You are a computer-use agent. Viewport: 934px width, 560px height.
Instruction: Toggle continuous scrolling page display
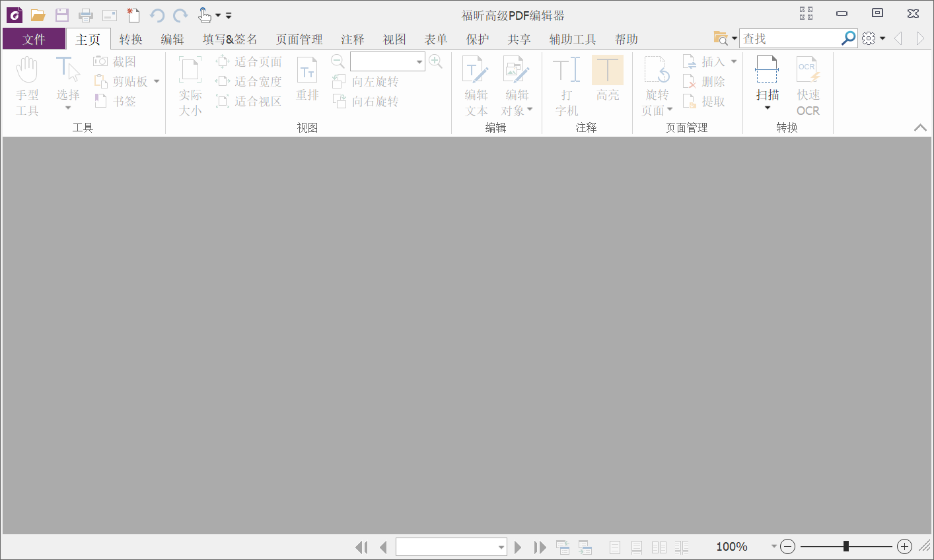[635, 547]
